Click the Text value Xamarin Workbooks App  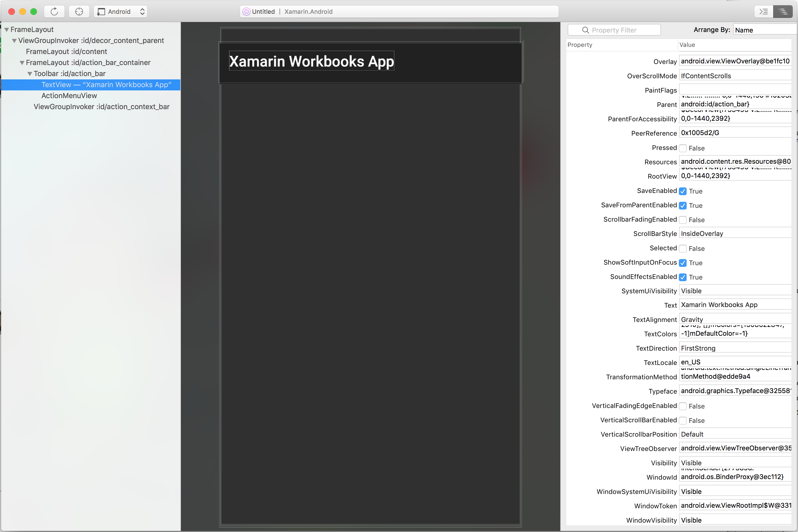click(x=719, y=305)
